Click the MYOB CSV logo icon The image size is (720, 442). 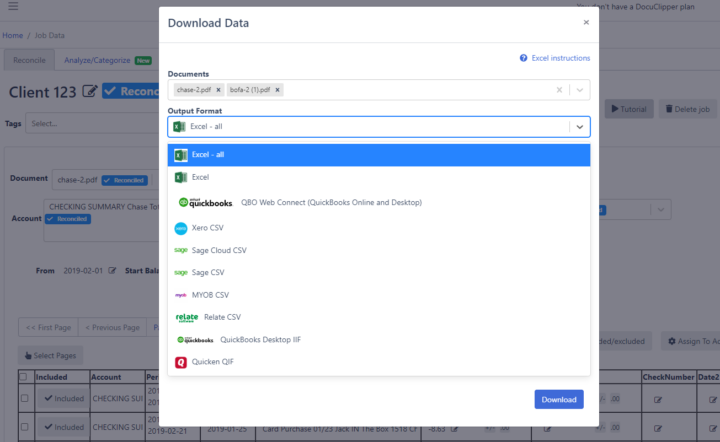click(181, 295)
